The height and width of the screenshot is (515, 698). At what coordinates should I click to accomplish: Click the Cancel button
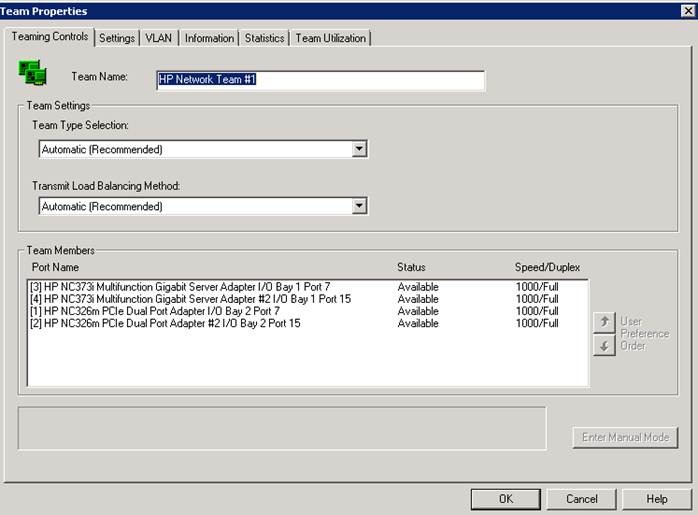(x=581, y=498)
